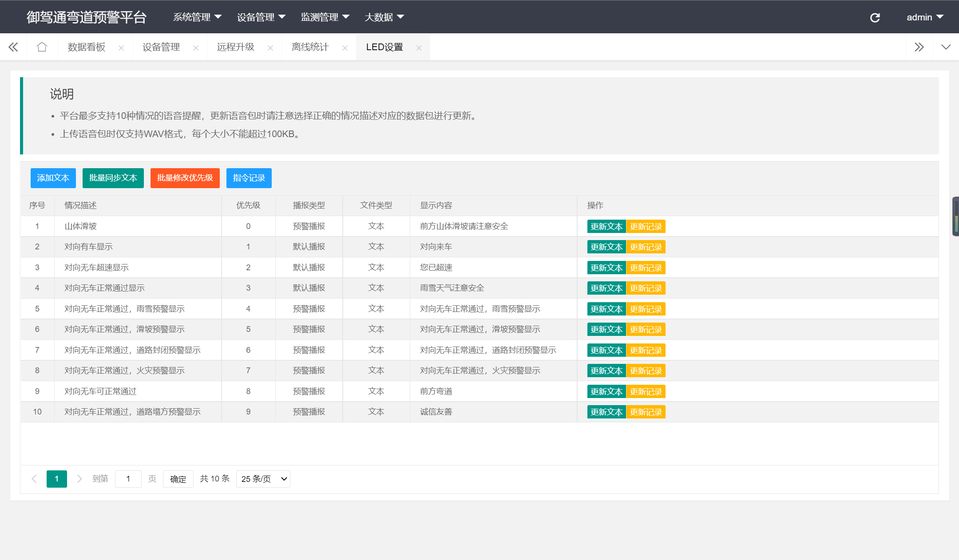Click display content 诚信友善
Image resolution: width=959 pixels, height=560 pixels.
point(436,412)
